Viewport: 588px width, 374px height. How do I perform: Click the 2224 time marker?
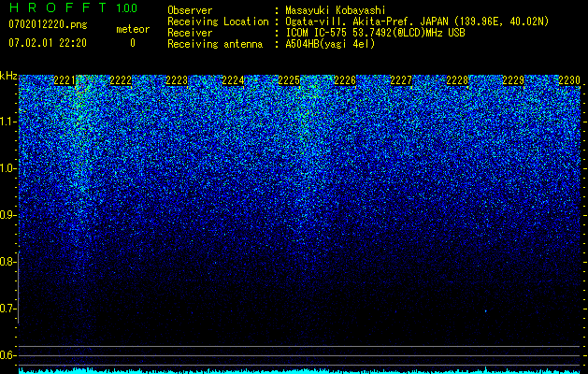click(x=233, y=80)
